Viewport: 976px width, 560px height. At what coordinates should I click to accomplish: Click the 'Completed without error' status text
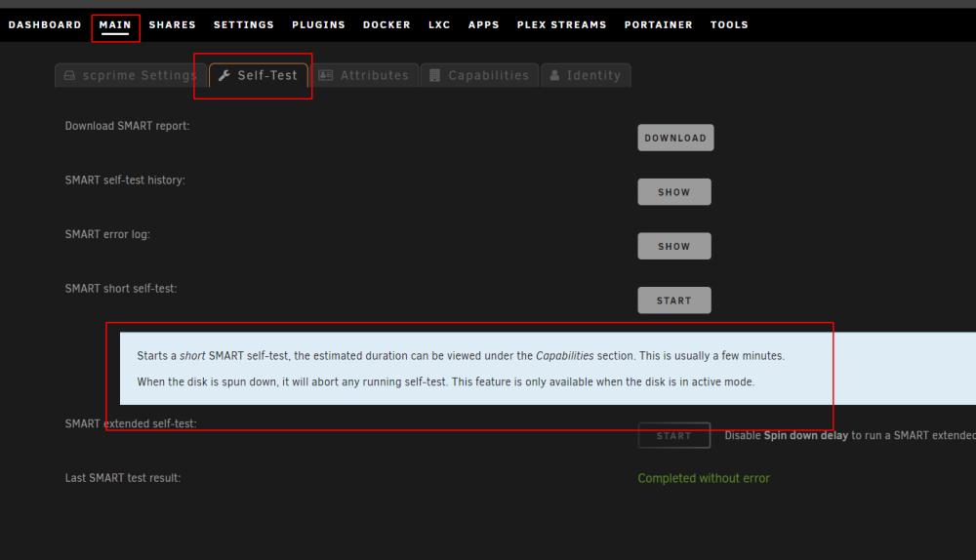(704, 478)
